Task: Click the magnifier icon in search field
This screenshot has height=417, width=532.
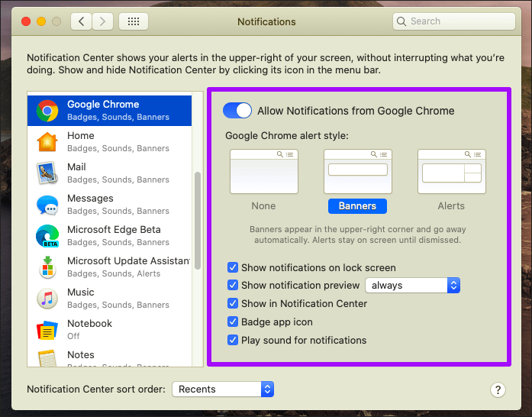Action: point(401,21)
